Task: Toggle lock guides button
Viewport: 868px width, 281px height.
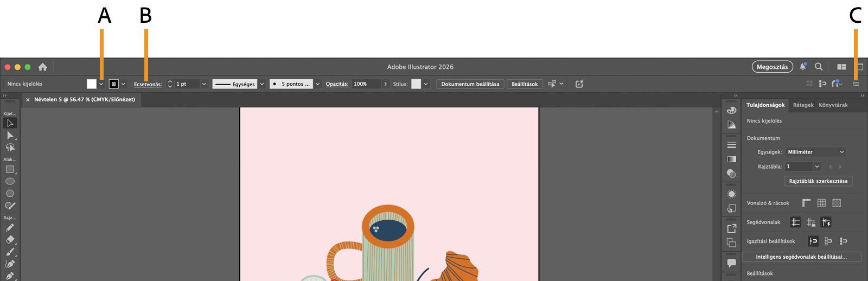Action: pyautogui.click(x=810, y=222)
